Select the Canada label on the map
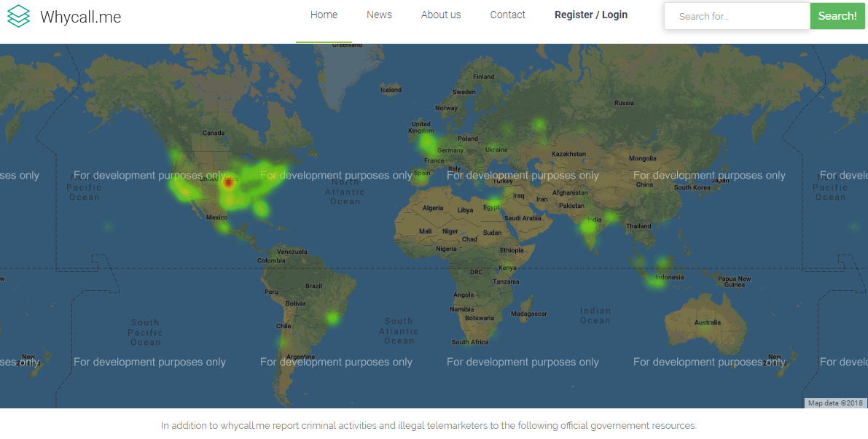Viewport: 868px width, 439px height. click(214, 133)
